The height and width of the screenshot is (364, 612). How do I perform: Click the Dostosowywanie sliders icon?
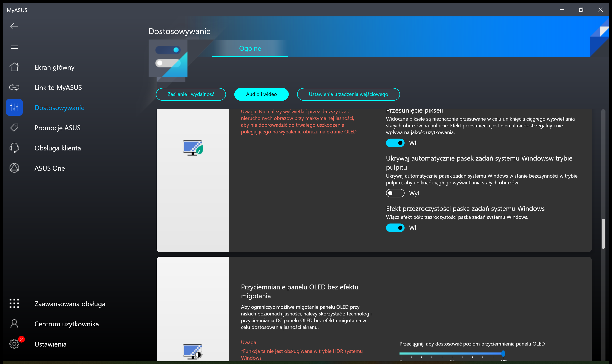click(x=14, y=108)
